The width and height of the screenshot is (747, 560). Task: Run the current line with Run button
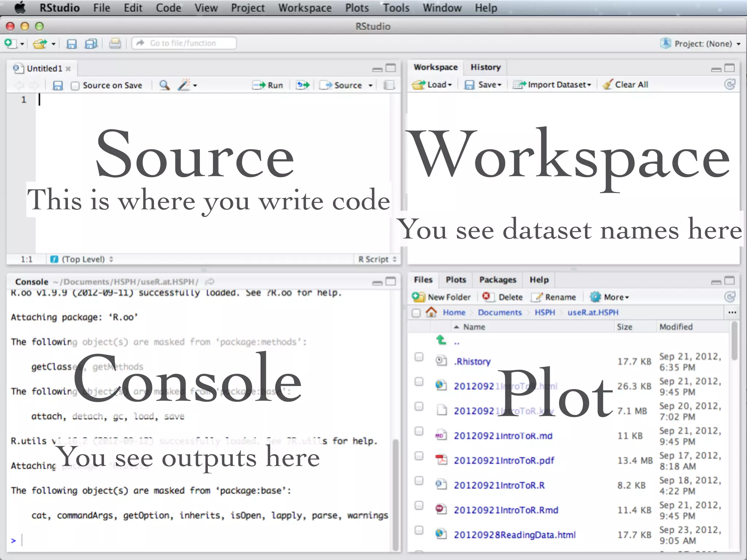click(x=268, y=85)
